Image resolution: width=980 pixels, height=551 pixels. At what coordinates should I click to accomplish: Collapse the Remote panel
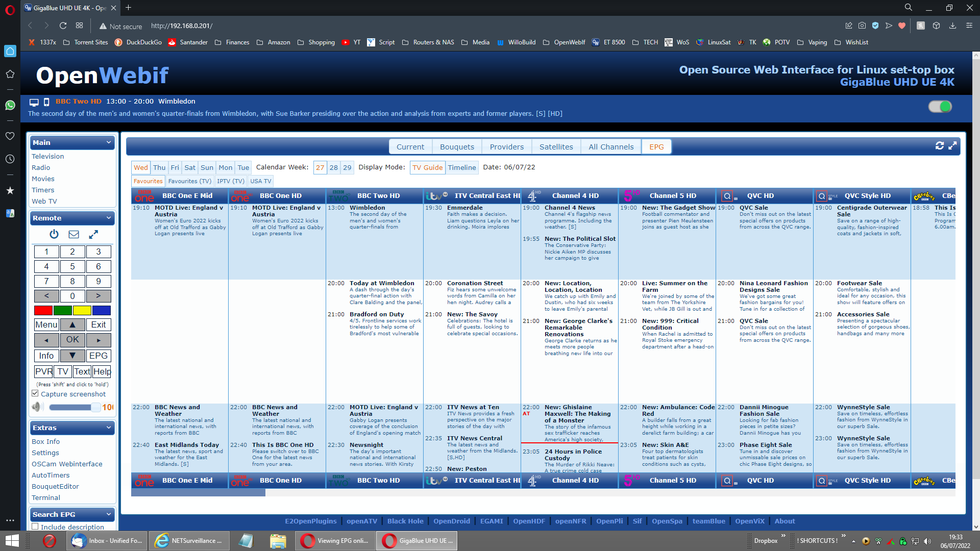click(x=72, y=218)
